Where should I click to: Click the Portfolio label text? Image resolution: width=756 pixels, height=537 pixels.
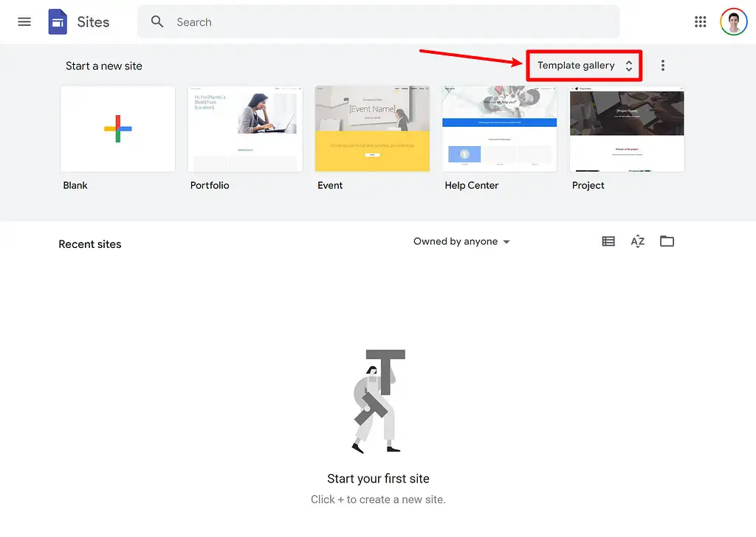(210, 185)
